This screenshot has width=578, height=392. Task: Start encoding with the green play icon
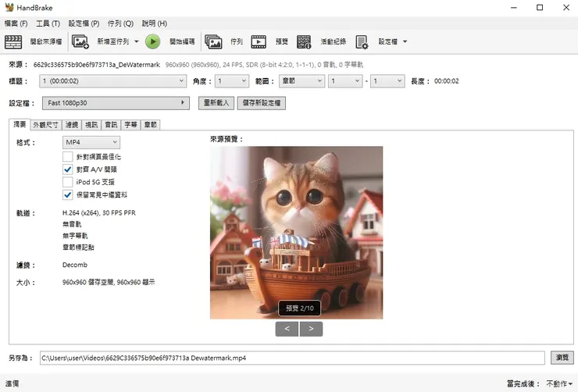click(x=152, y=41)
